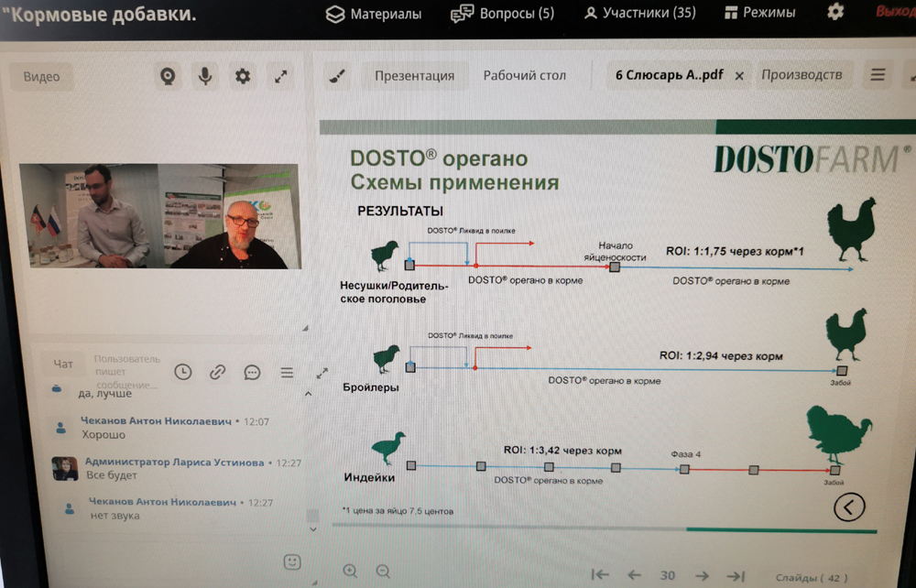The image size is (916, 588).
Task: Click the slide number 30 field
Action: [668, 575]
